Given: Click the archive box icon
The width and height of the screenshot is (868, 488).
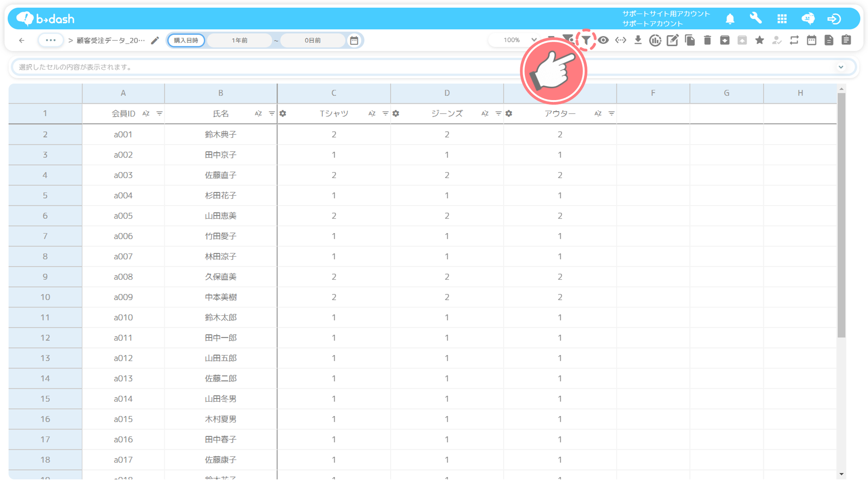Looking at the screenshot, I should tap(725, 40).
